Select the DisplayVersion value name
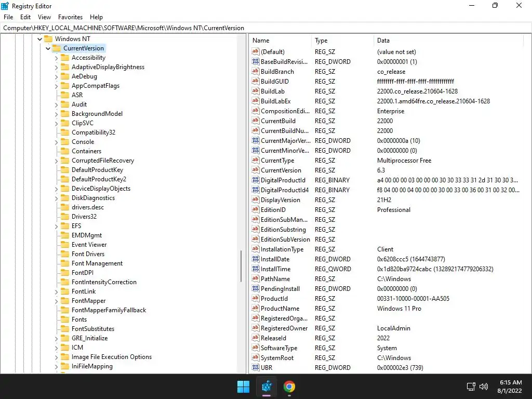The height and width of the screenshot is (399, 532). (280, 200)
